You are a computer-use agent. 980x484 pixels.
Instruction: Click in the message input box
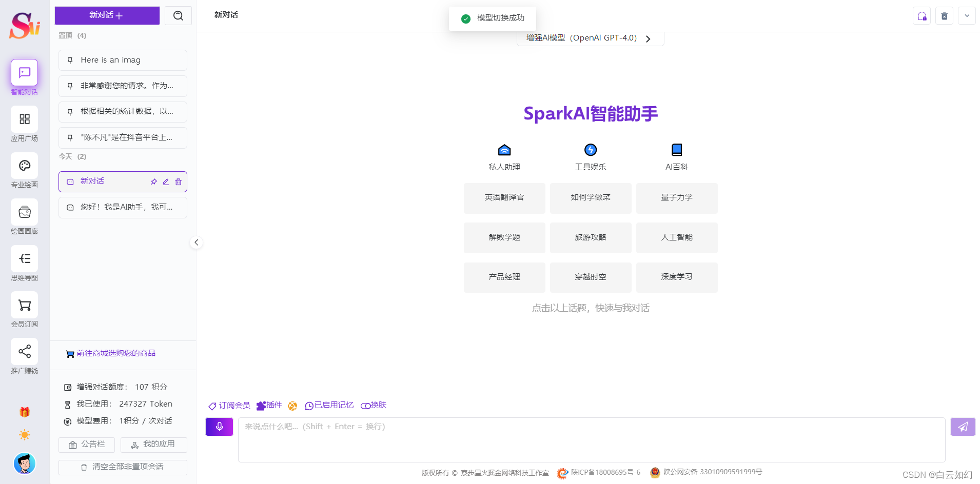pyautogui.click(x=591, y=440)
